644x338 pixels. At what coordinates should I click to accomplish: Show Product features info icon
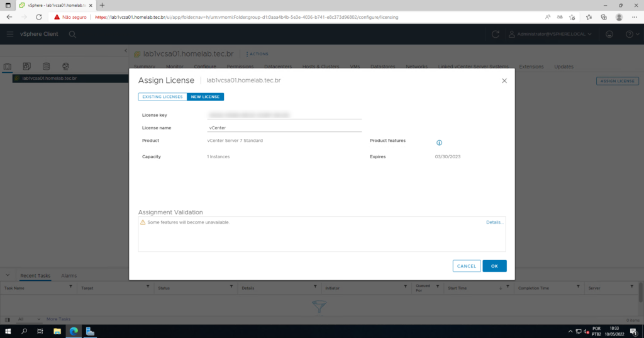pos(439,143)
